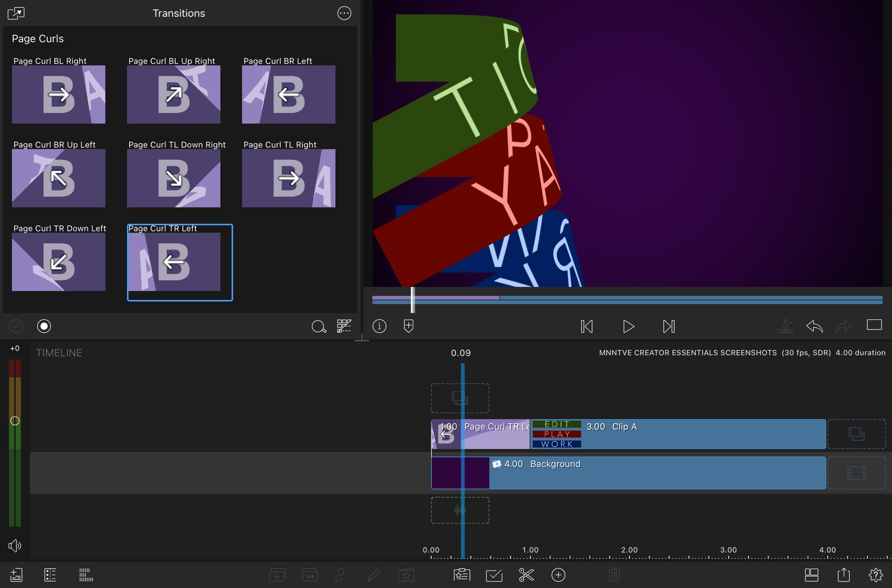Select the Page Curl BL Right transition
This screenshot has height=588, width=892.
tap(59, 94)
